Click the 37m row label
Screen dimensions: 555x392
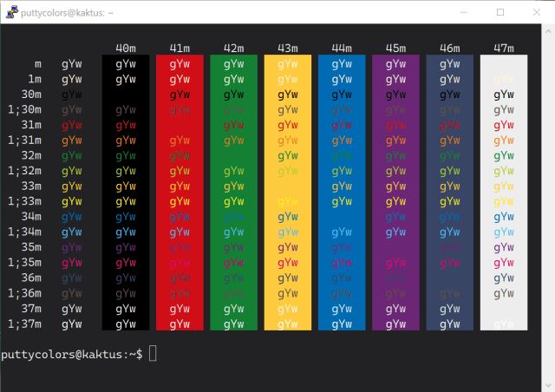point(30,308)
